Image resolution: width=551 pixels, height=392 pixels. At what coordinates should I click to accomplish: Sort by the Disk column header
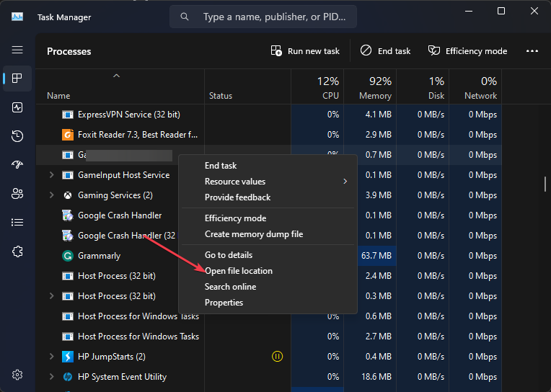coord(423,86)
